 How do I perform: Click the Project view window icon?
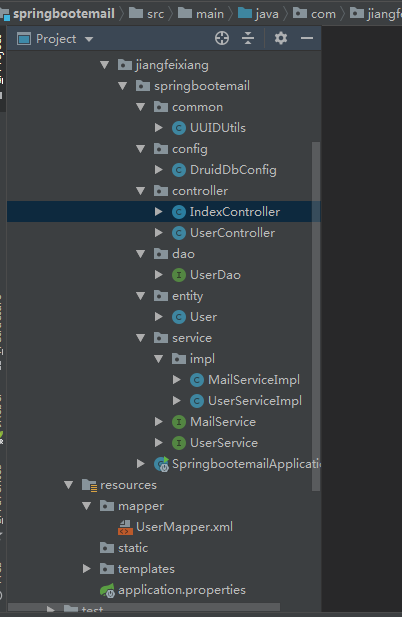tap(24, 39)
